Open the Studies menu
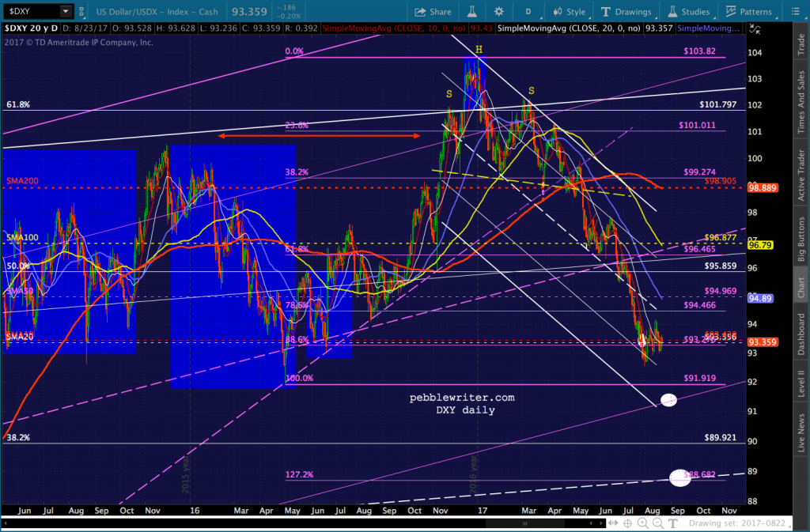810x532 pixels. click(689, 11)
